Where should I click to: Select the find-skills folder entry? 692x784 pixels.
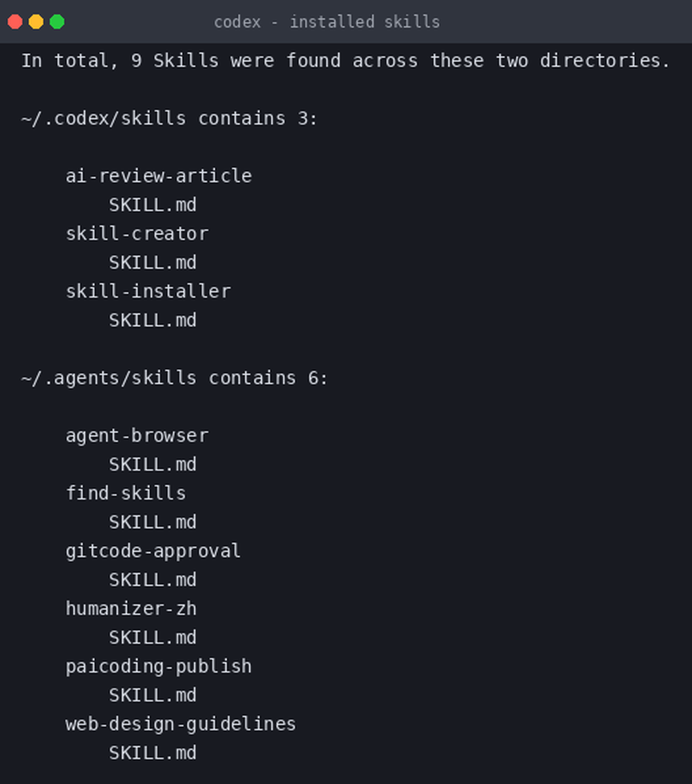[126, 493]
